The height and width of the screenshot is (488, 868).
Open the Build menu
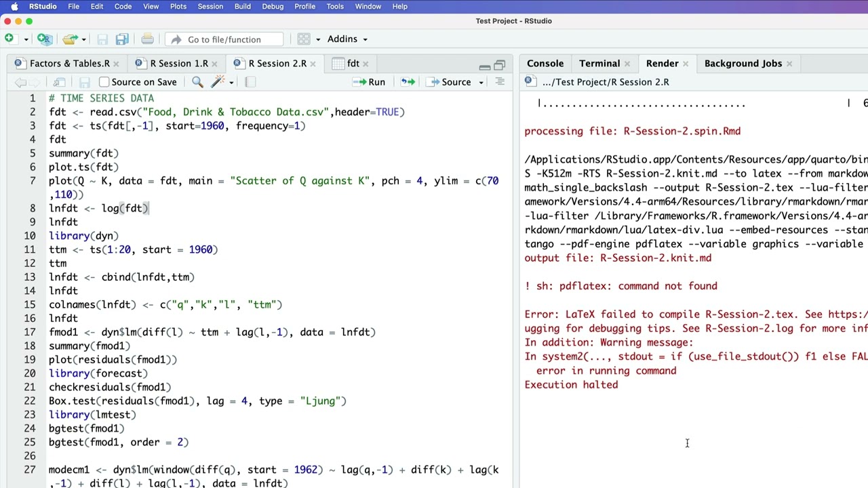point(242,7)
